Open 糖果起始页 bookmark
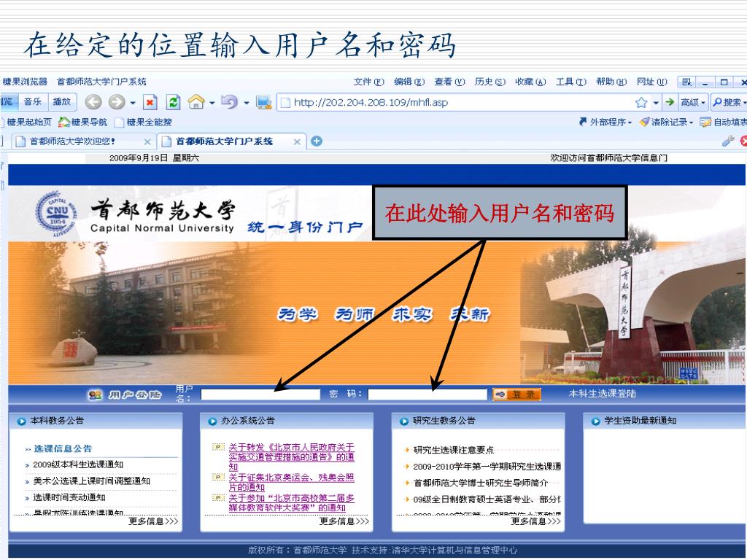The width and height of the screenshot is (747, 560). 28,122
